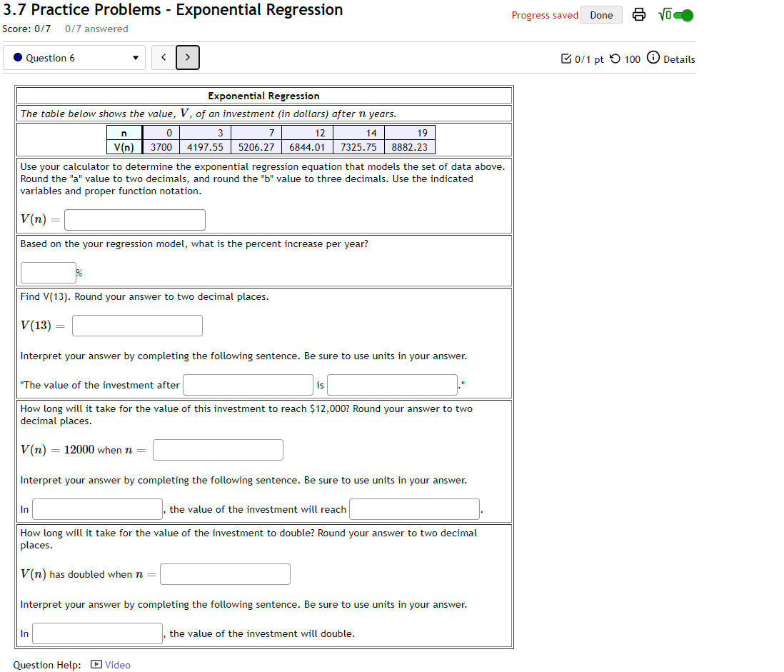
Task: Click the input box for n when V(n) equals 12000
Action: [x=218, y=449]
